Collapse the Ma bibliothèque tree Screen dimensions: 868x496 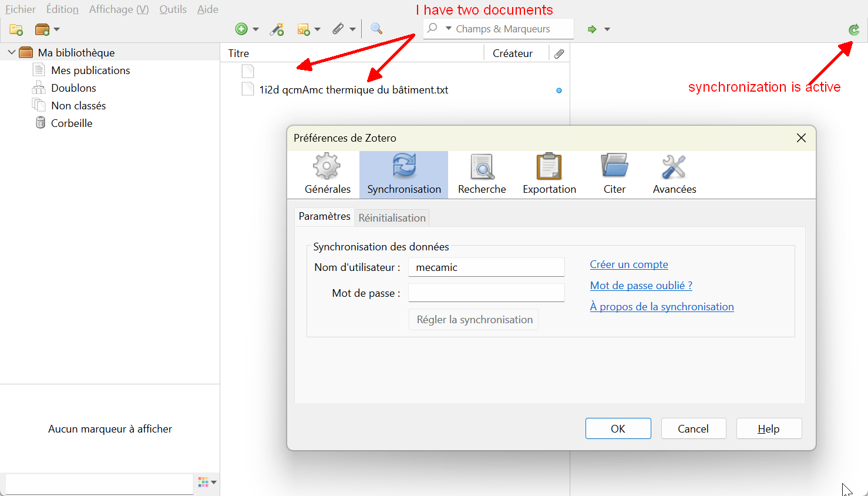(11, 52)
